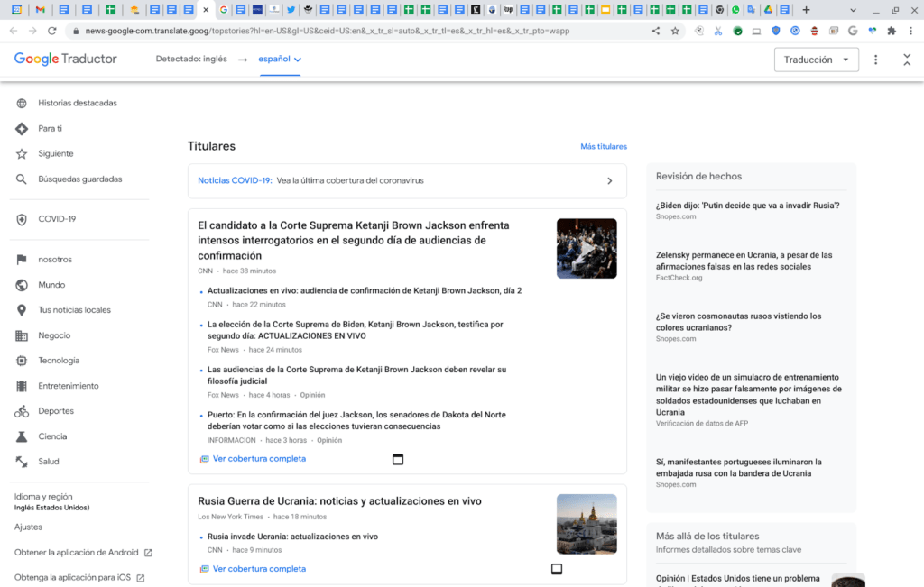924x587 pixels.
Task: Play the Ketanji Brown Jackson video thumbnail
Action: tap(587, 249)
